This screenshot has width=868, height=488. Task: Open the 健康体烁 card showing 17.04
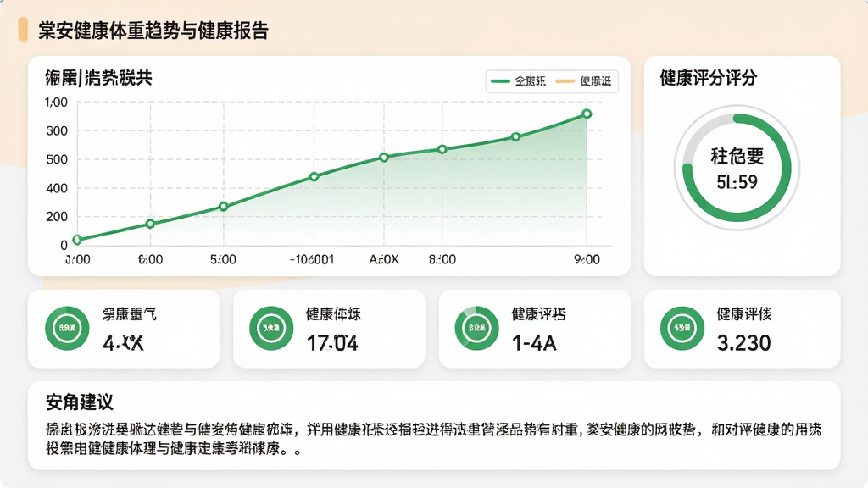tap(330, 329)
